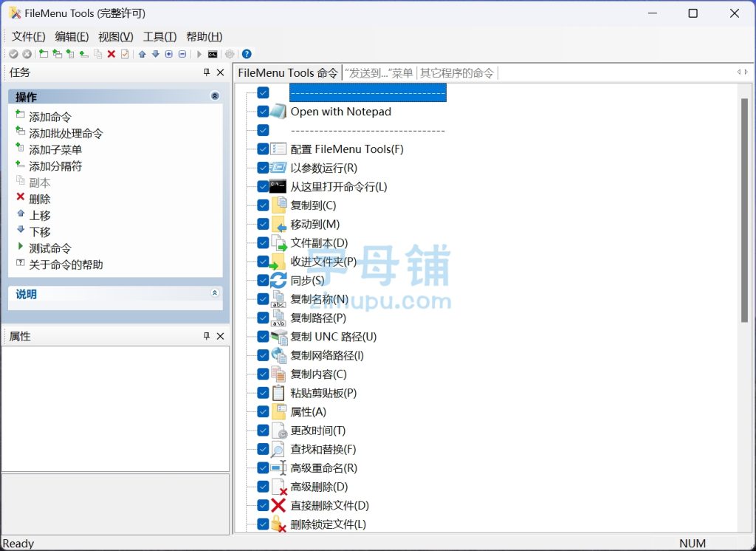
Task: Pin or auto-hide the 属性 pane
Action: pos(207,336)
